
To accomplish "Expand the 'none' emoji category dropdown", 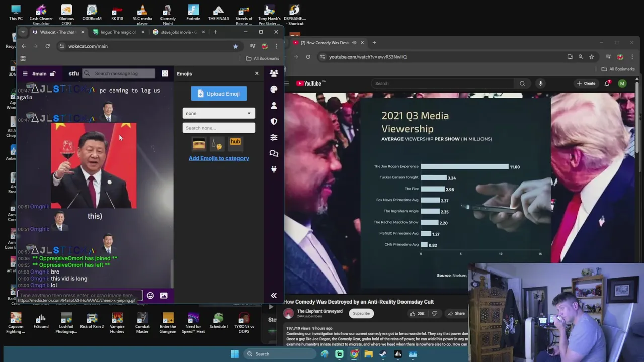I will click(x=219, y=113).
